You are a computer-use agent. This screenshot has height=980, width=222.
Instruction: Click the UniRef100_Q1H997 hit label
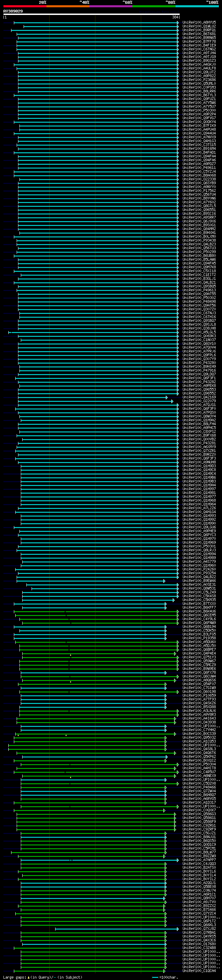(x=199, y=489)
